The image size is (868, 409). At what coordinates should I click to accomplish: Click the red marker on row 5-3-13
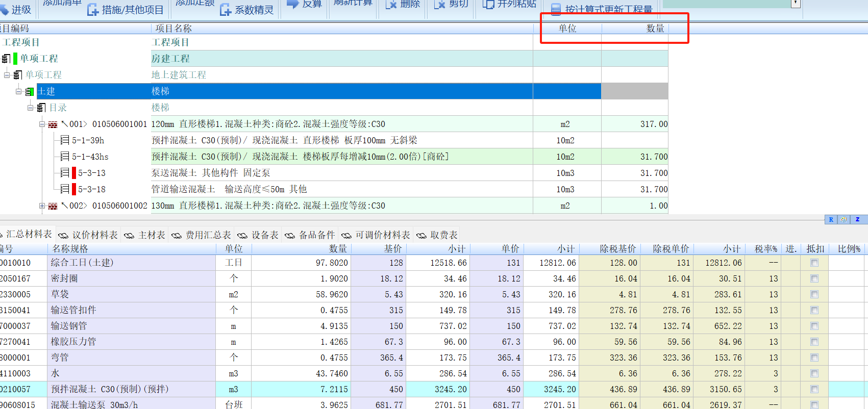tap(74, 172)
